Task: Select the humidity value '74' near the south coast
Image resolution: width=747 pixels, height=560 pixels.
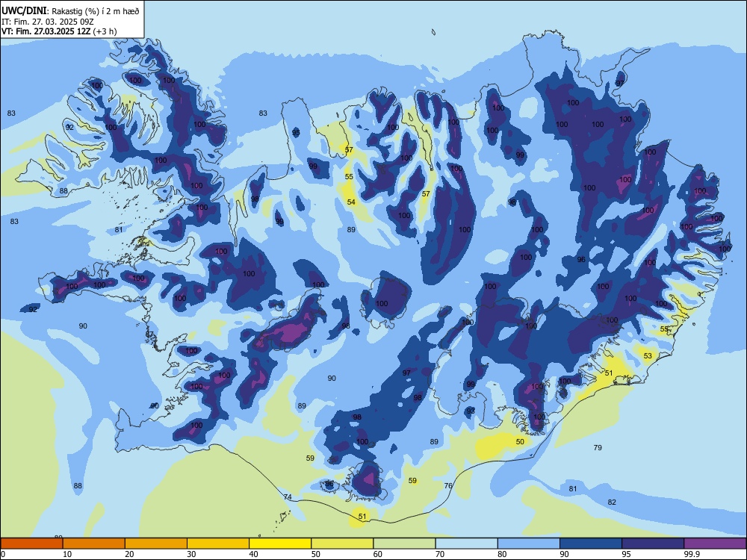Action: pos(288,497)
